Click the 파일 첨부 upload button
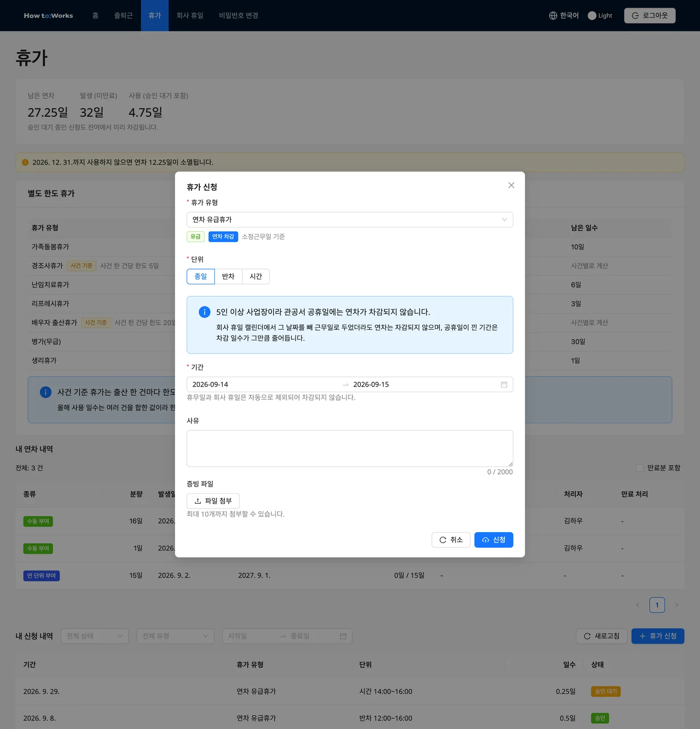The width and height of the screenshot is (700, 729). (213, 501)
